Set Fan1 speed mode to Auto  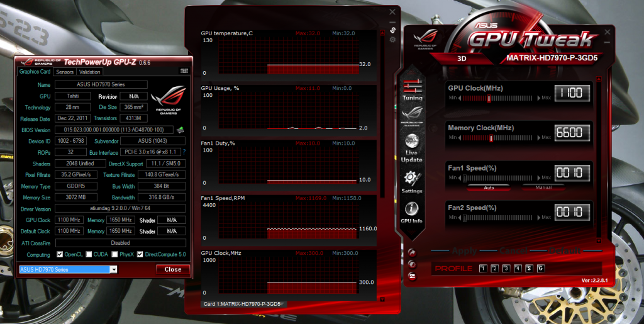point(489,187)
